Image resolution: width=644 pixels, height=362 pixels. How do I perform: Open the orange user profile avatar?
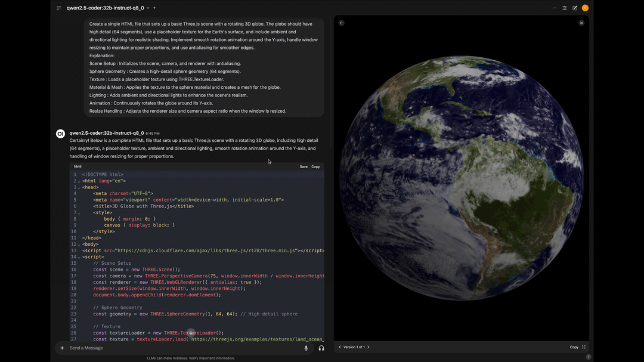pyautogui.click(x=586, y=8)
